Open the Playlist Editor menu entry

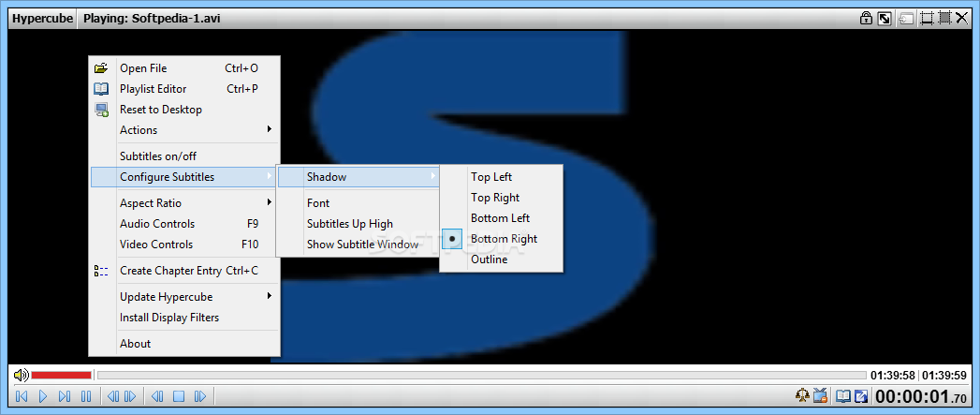click(184, 89)
